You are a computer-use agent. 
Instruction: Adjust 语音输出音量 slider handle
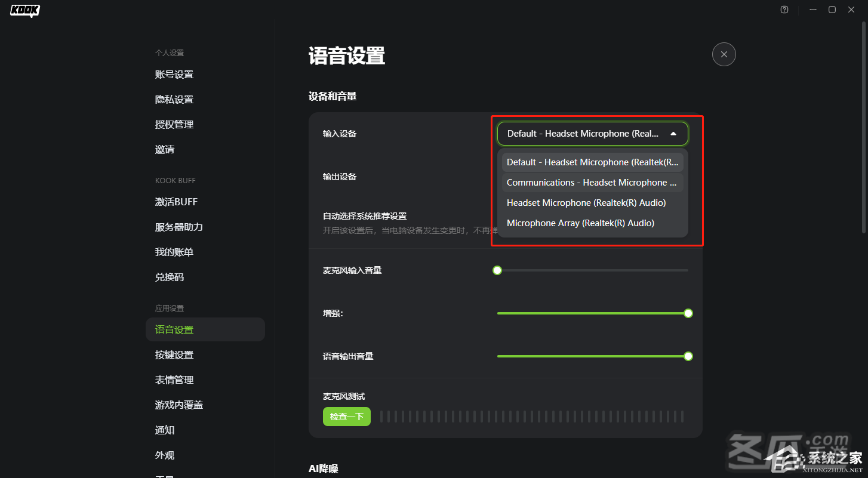click(x=688, y=356)
